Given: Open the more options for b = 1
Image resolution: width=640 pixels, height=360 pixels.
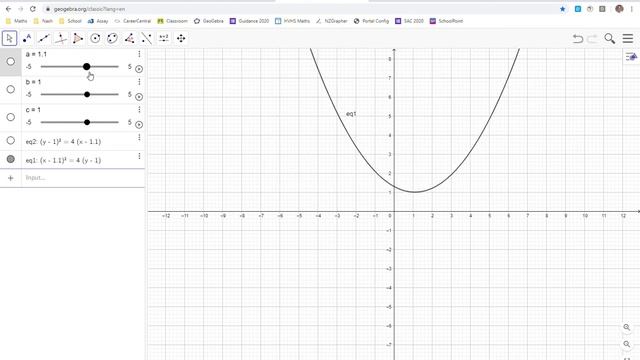Looking at the screenshot, I should click(139, 82).
